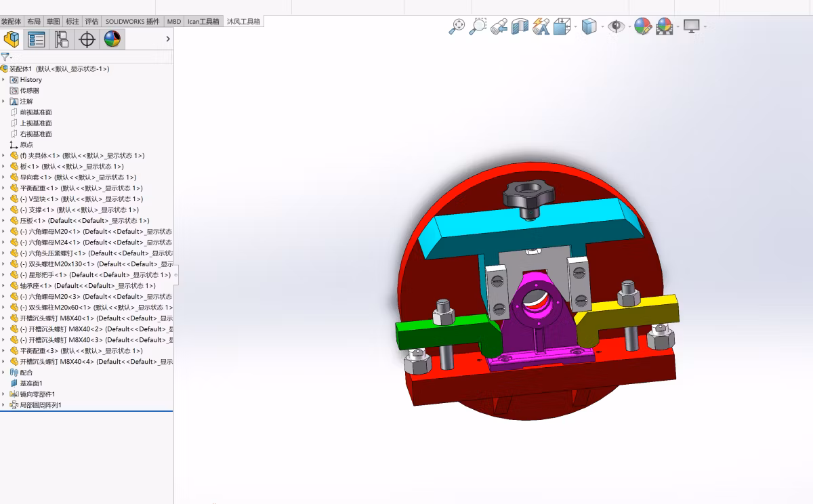
Task: Open the Apply Scene icon
Action: pos(664,26)
